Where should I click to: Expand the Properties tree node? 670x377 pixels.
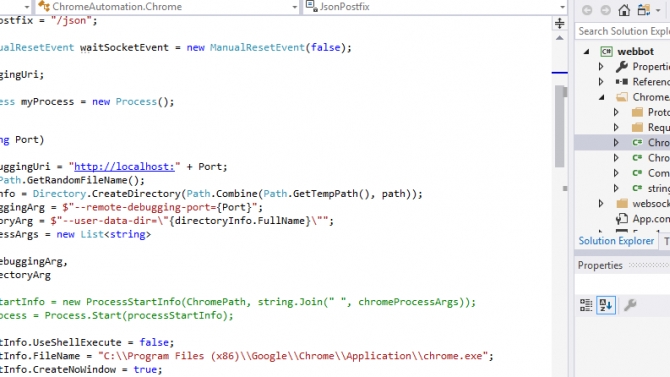[601, 66]
